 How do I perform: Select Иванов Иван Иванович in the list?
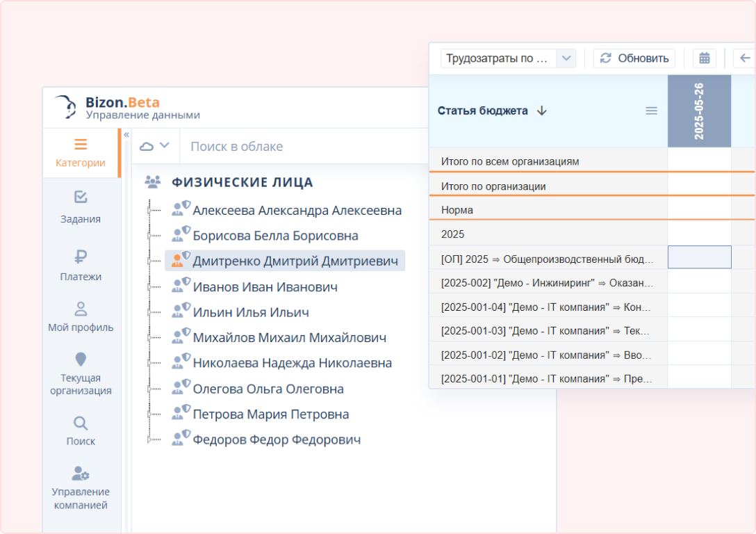(x=265, y=286)
